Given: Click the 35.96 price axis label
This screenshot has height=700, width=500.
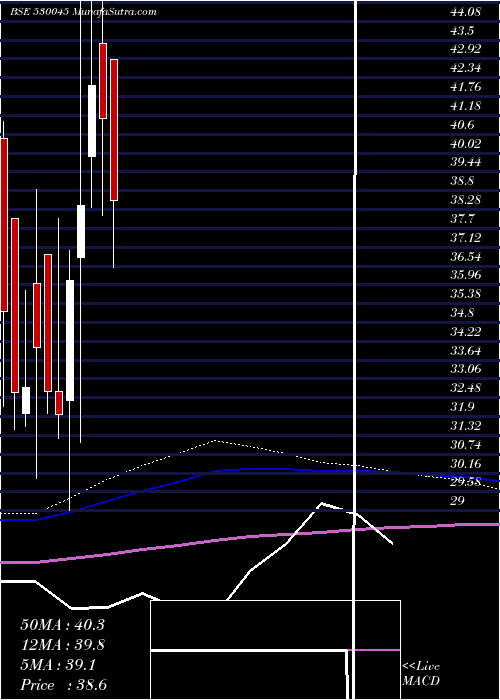Looking at the screenshot, I should coord(466,275).
